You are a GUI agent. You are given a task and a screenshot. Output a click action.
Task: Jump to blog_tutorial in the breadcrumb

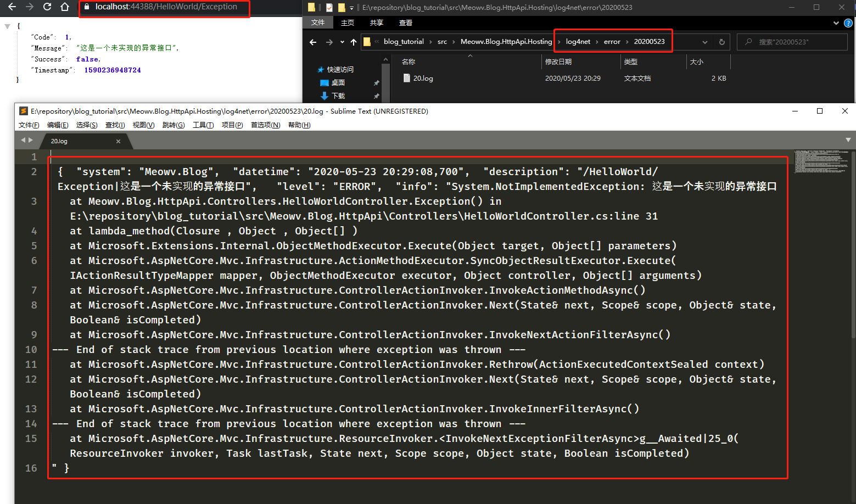[404, 42]
